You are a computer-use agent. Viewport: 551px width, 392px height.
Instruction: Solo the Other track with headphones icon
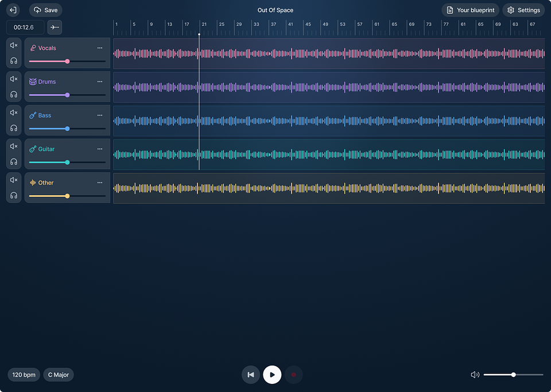click(14, 195)
